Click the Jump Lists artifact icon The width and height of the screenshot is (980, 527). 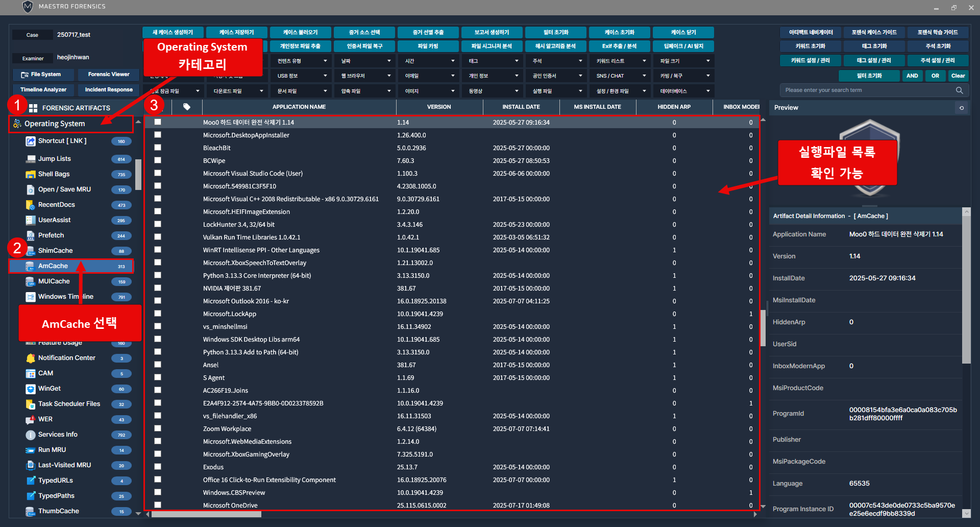point(31,159)
